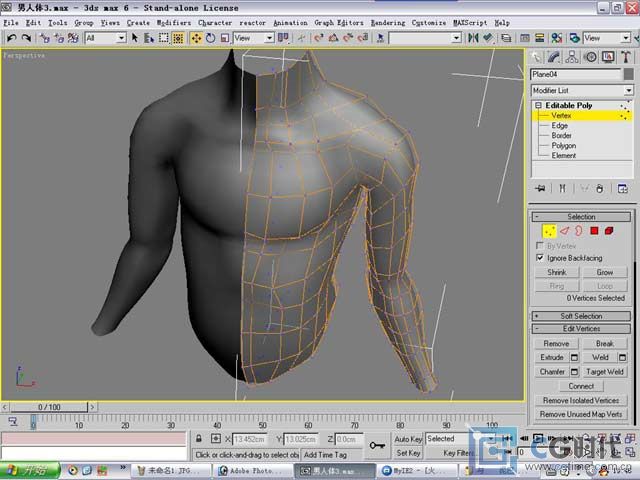Open the File menu
Screen dimensions: 640x480
coord(11,23)
